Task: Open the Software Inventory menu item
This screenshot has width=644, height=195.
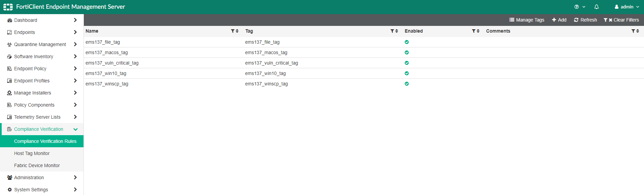Action: point(42,56)
